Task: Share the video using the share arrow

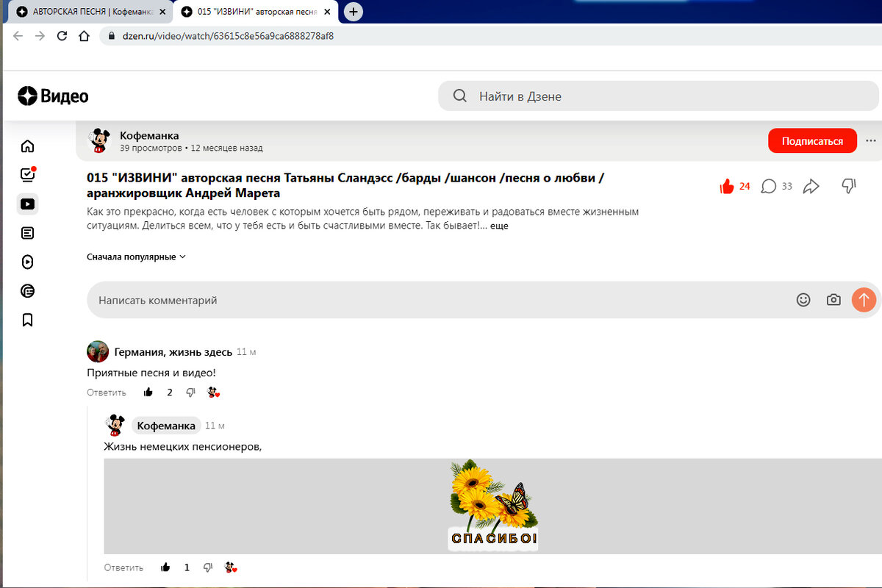Action: (x=811, y=187)
